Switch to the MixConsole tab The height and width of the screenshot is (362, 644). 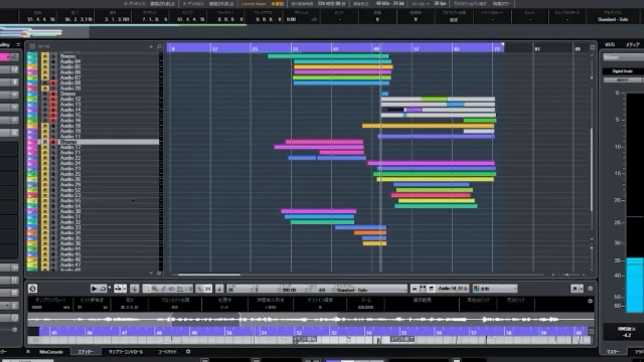(x=51, y=351)
